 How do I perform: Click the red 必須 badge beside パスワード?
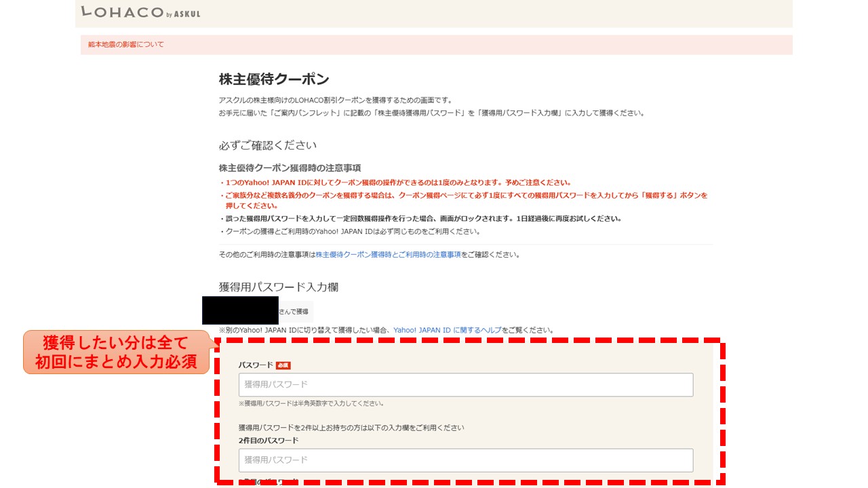[x=283, y=365]
